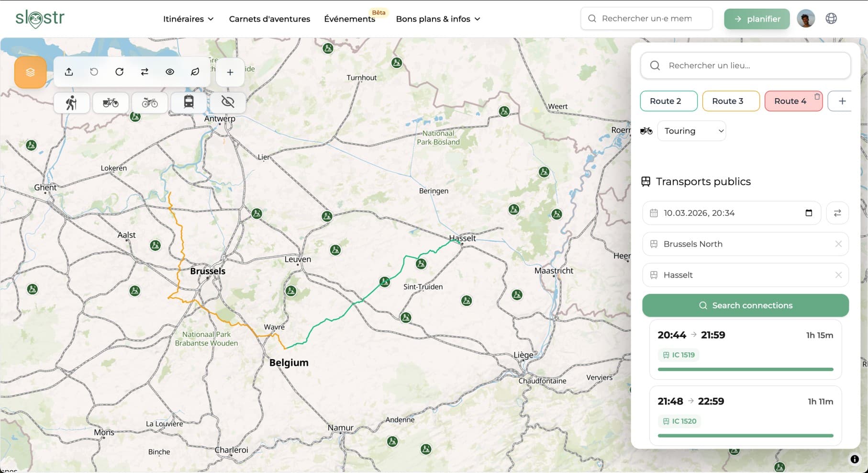The width and height of the screenshot is (868, 473).
Task: Click the planifier button
Action: click(757, 19)
